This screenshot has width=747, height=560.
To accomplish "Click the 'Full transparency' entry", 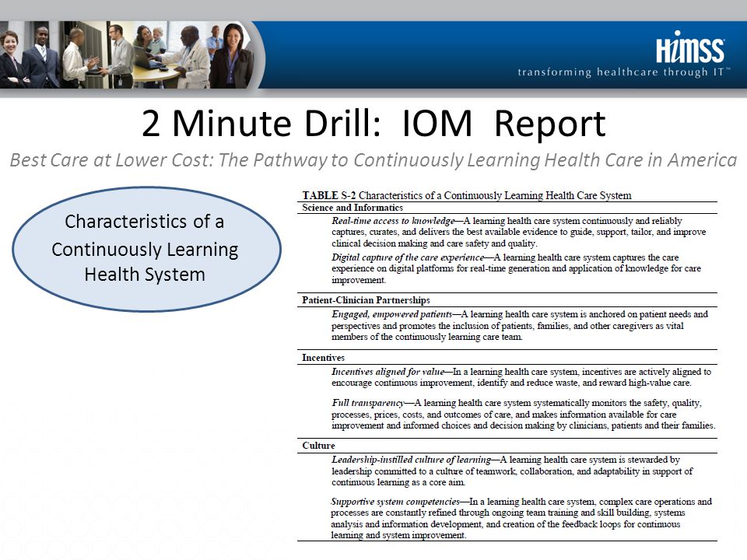I will [523, 414].
